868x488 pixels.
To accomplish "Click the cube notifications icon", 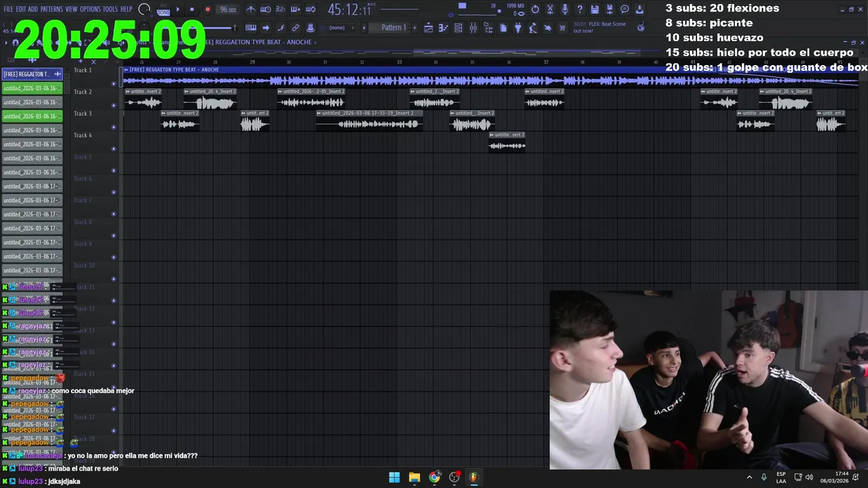I will pyautogui.click(x=641, y=28).
